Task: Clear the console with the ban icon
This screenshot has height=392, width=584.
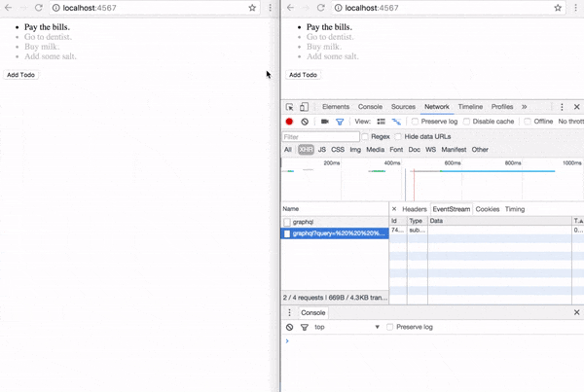Action: [x=289, y=327]
